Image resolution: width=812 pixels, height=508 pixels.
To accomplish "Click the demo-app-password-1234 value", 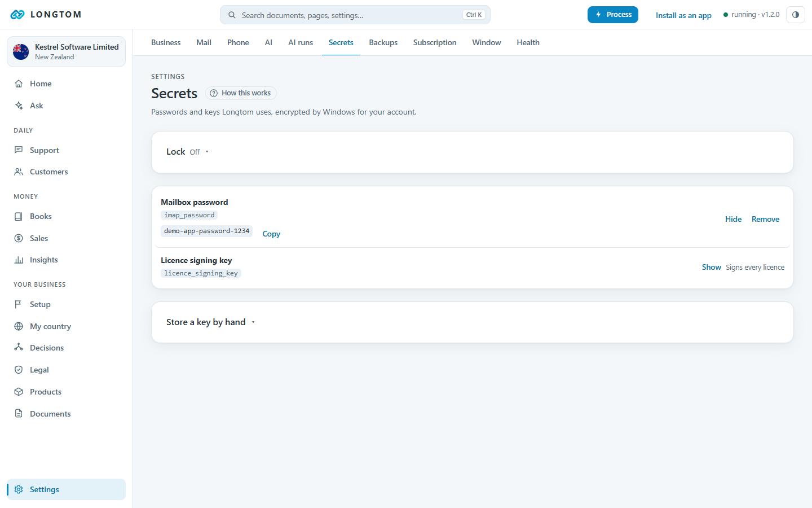I will click(x=206, y=231).
